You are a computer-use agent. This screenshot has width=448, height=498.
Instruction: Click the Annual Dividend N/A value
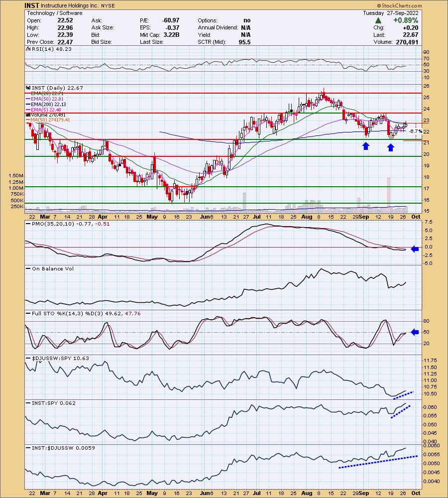pyautogui.click(x=246, y=27)
